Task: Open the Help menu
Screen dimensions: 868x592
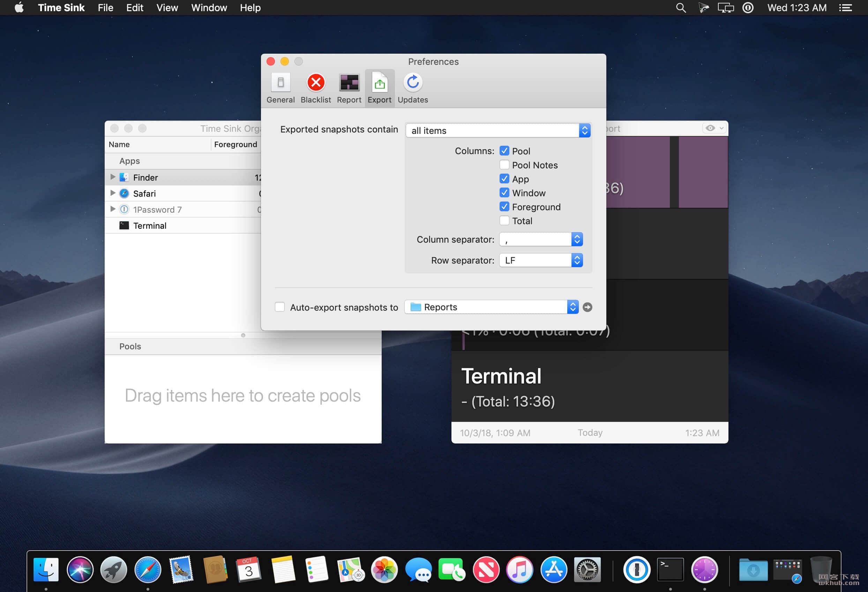Action: (250, 7)
